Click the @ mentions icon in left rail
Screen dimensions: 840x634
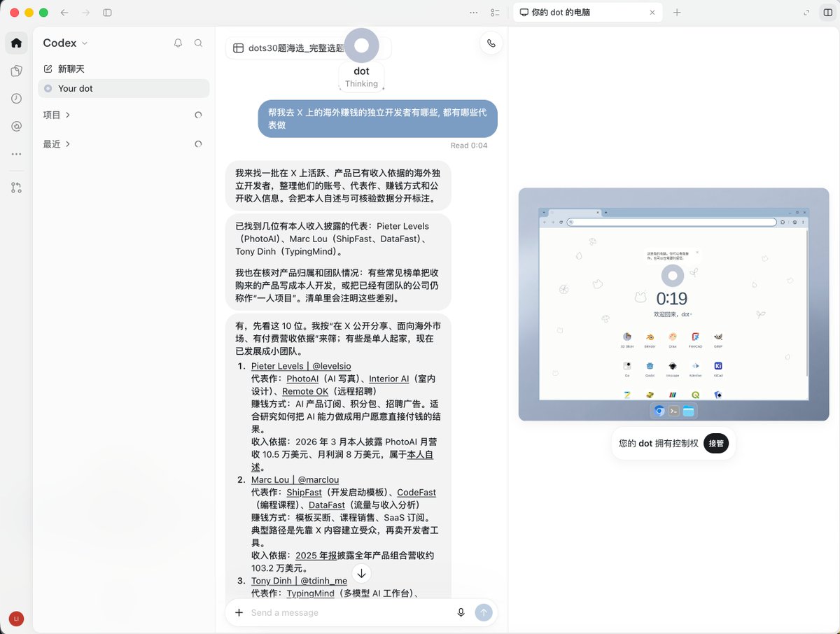(16, 126)
